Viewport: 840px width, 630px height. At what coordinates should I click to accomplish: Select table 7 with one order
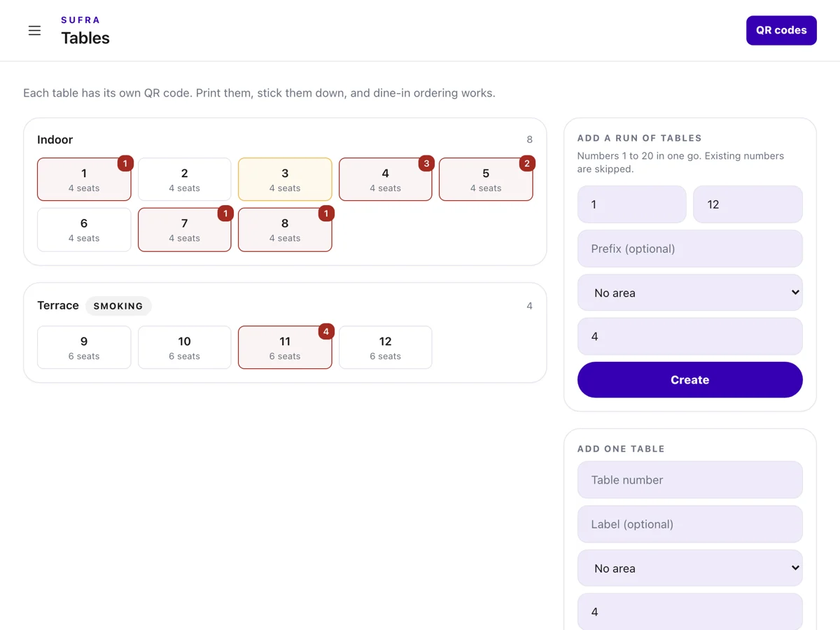[185, 230]
